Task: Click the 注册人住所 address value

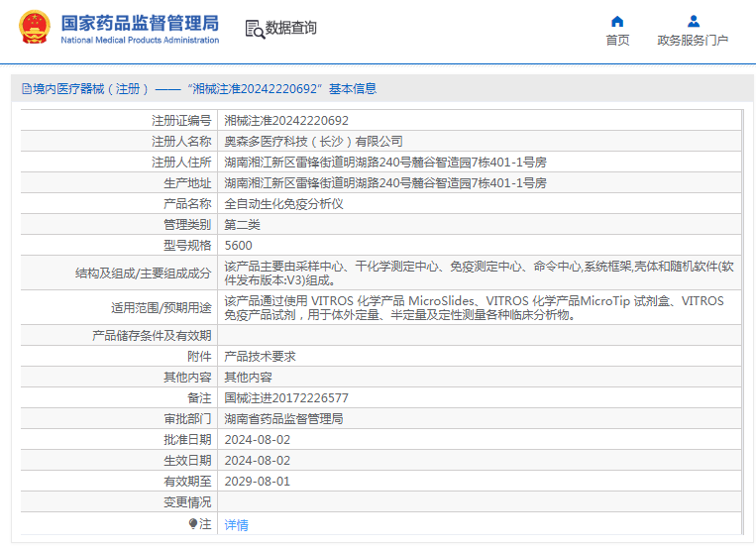Action: (385, 163)
